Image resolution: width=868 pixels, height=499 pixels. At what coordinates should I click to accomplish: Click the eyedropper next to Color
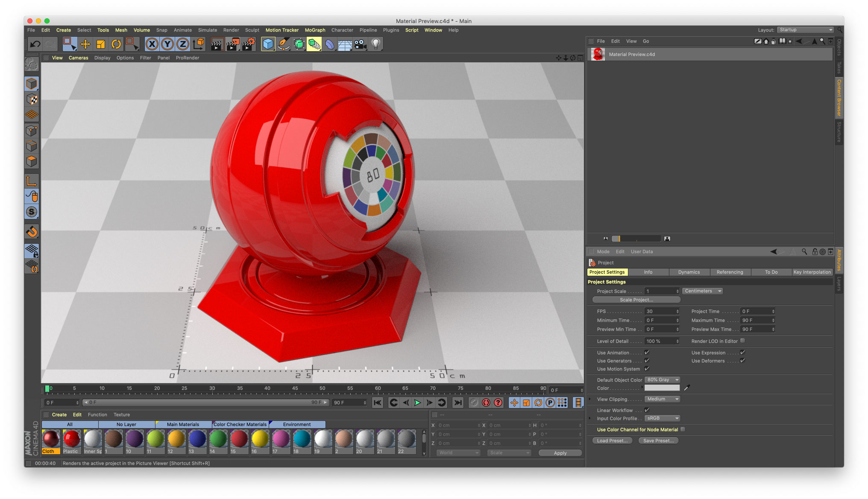click(687, 388)
